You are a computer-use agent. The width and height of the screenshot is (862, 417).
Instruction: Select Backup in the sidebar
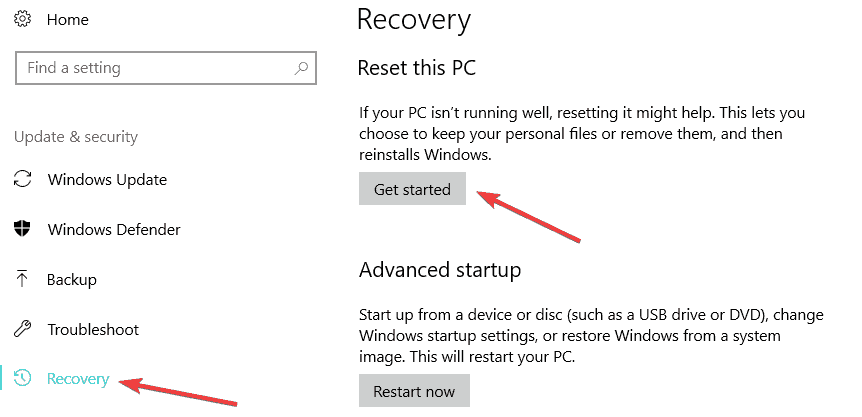tap(71, 280)
